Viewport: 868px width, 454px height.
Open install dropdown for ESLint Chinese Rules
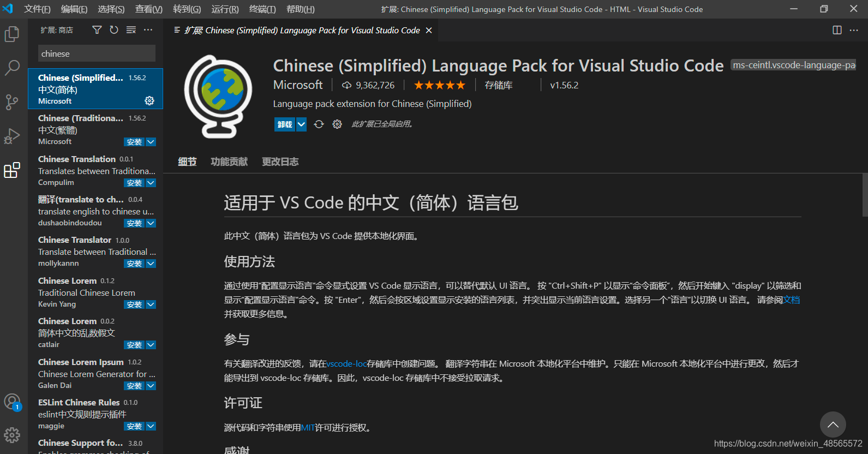pos(151,426)
